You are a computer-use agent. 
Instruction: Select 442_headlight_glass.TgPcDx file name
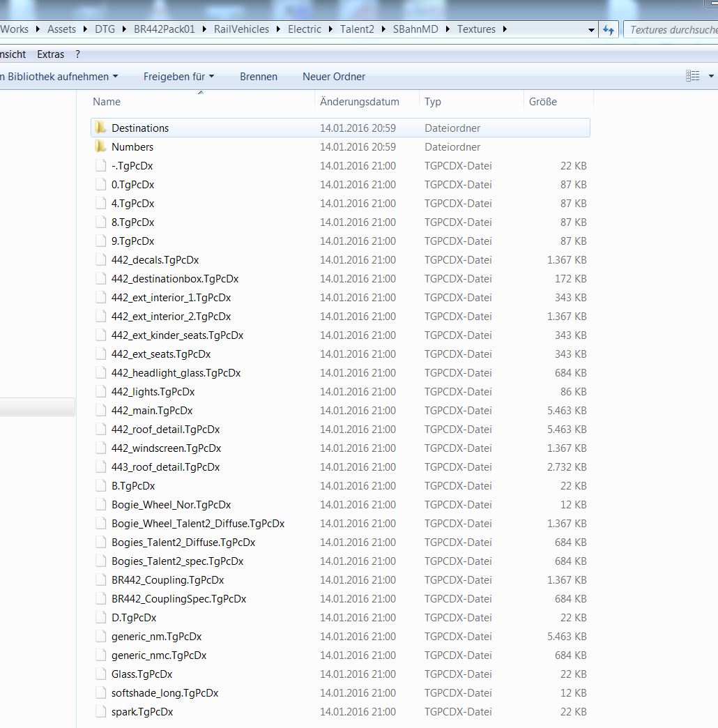(176, 372)
